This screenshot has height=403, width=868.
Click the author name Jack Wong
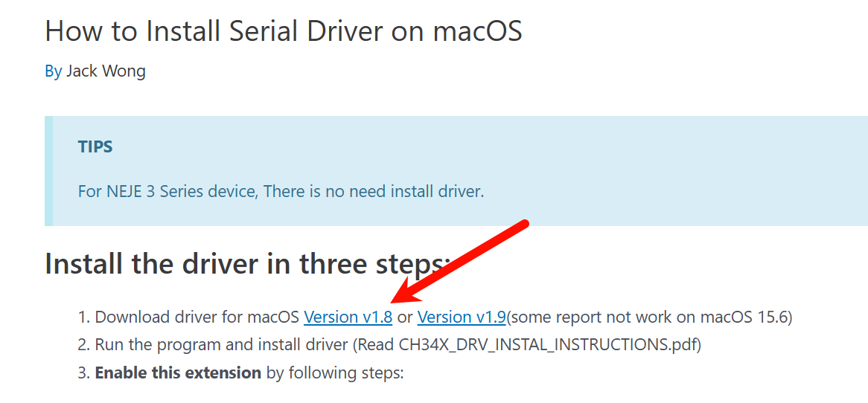point(106,71)
